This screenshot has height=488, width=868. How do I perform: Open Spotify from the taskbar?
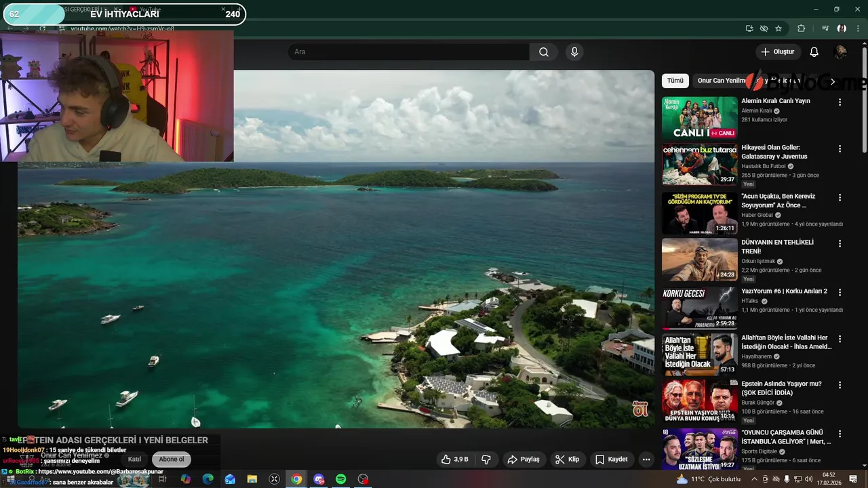click(x=341, y=479)
